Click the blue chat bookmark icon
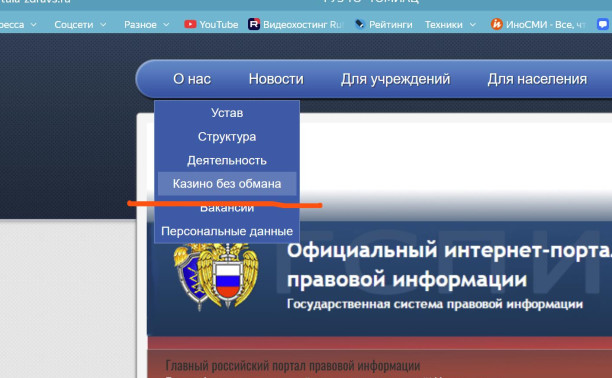The image size is (612, 378). (603, 25)
